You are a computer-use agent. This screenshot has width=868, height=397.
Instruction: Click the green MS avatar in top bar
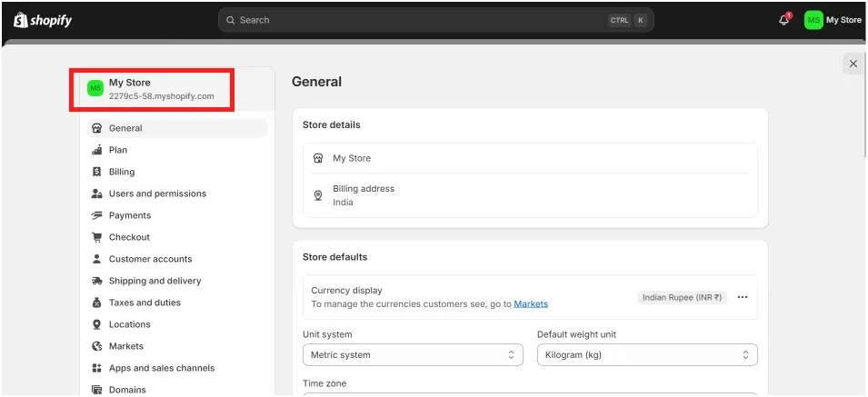pyautogui.click(x=813, y=20)
